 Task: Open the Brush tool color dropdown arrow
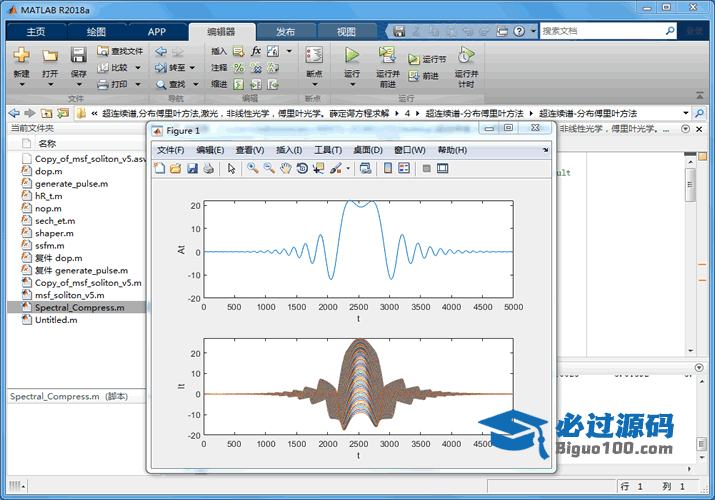tap(348, 169)
